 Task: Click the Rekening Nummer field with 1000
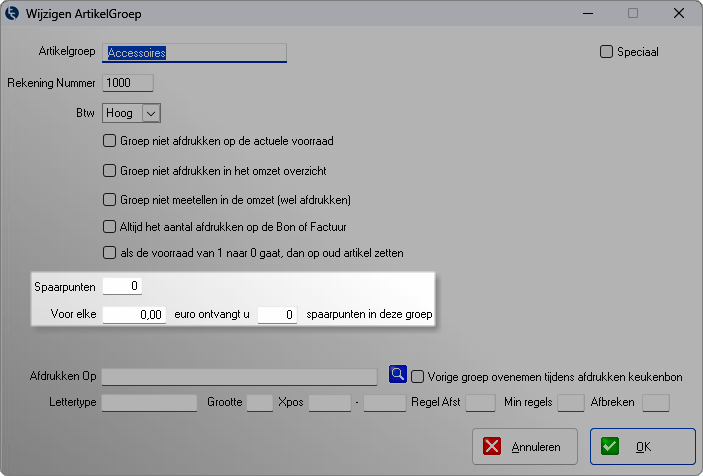pos(128,83)
